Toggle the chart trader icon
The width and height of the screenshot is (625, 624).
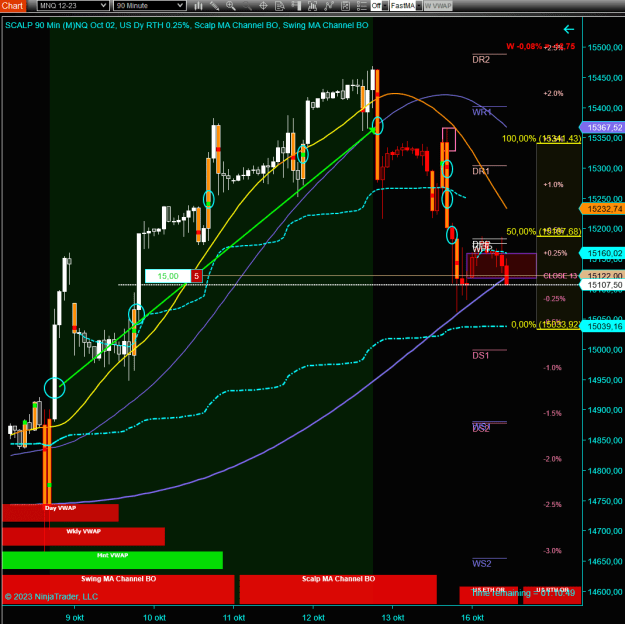click(x=296, y=6)
